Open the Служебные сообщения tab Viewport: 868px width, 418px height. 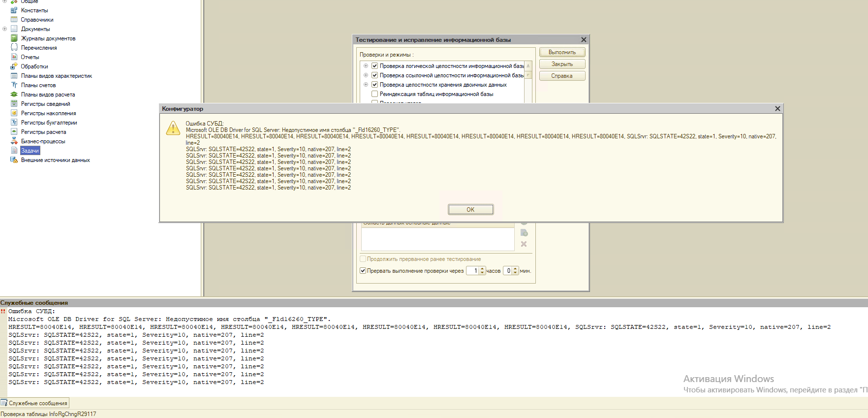coord(34,403)
